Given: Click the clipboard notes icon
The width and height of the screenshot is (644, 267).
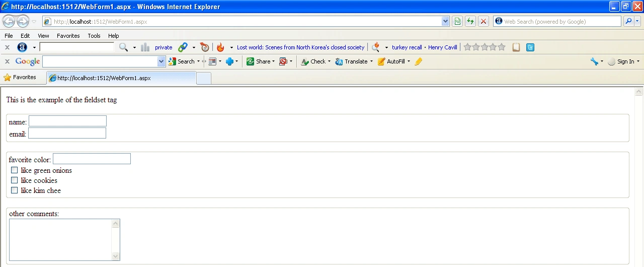Looking at the screenshot, I should point(516,47).
